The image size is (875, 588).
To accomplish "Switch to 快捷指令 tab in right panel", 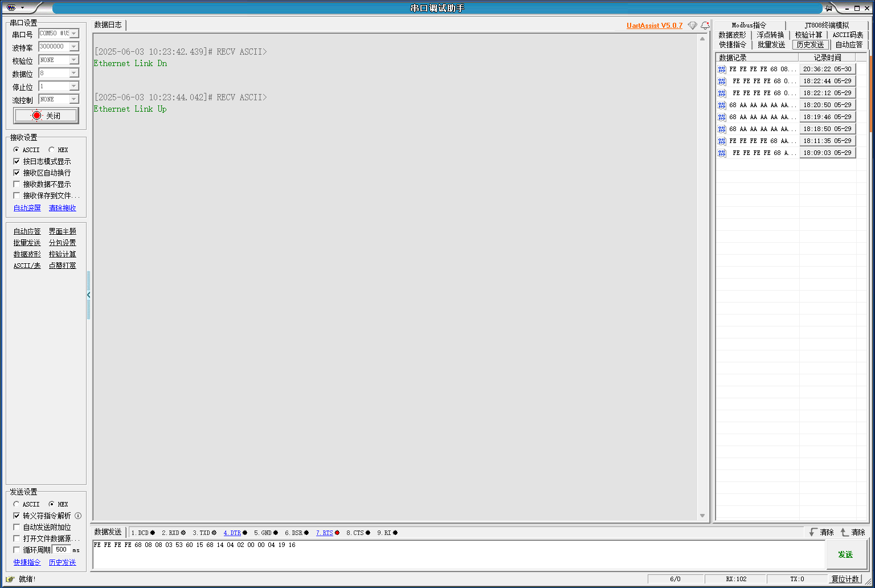I will pos(732,44).
